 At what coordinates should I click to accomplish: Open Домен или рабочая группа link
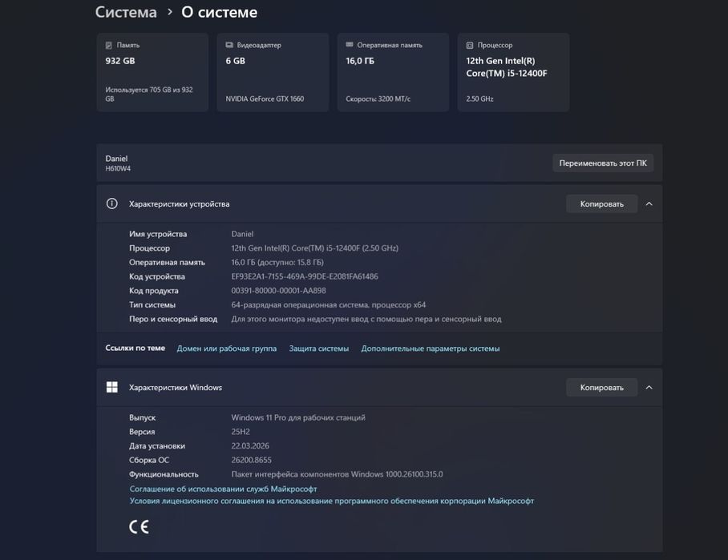(227, 348)
